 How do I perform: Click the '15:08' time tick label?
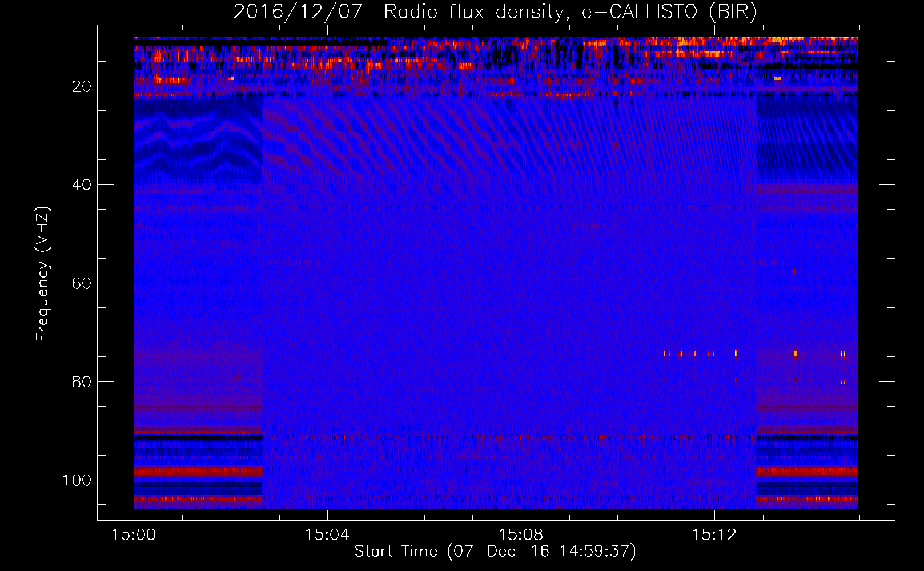pyautogui.click(x=521, y=535)
